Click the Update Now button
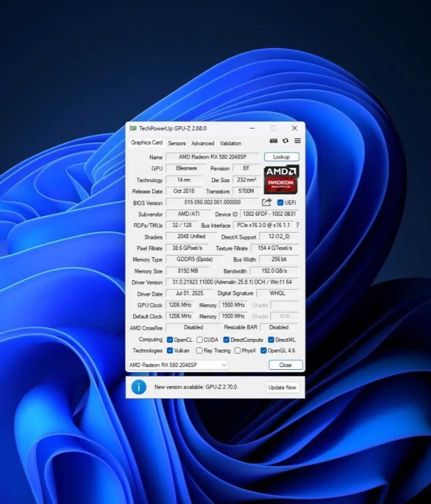This screenshot has height=504, width=431. click(282, 387)
